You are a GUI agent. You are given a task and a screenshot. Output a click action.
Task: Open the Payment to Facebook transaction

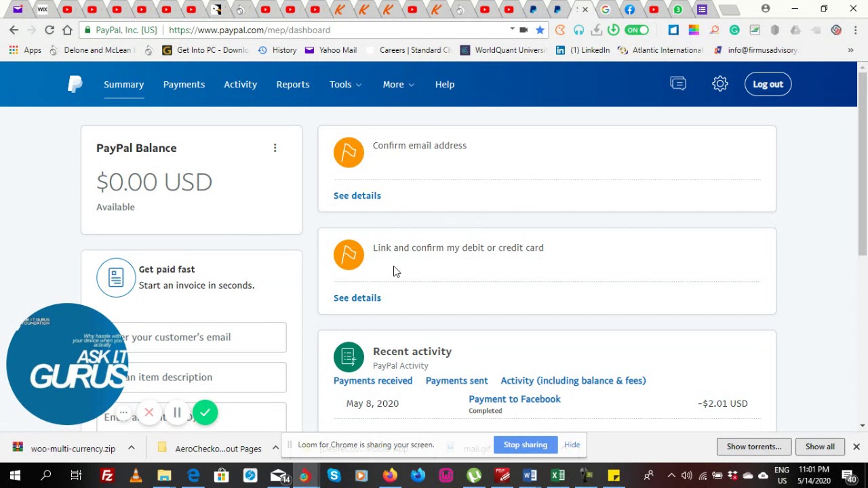[x=515, y=399]
